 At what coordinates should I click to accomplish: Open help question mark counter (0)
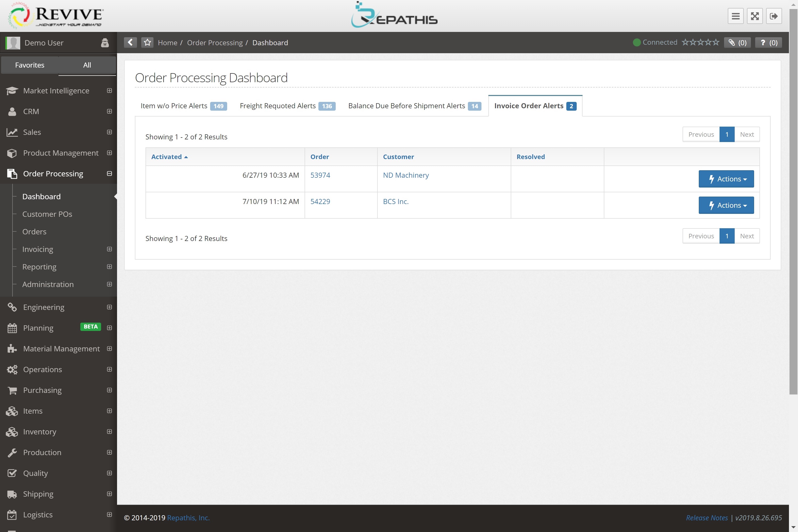click(x=768, y=42)
